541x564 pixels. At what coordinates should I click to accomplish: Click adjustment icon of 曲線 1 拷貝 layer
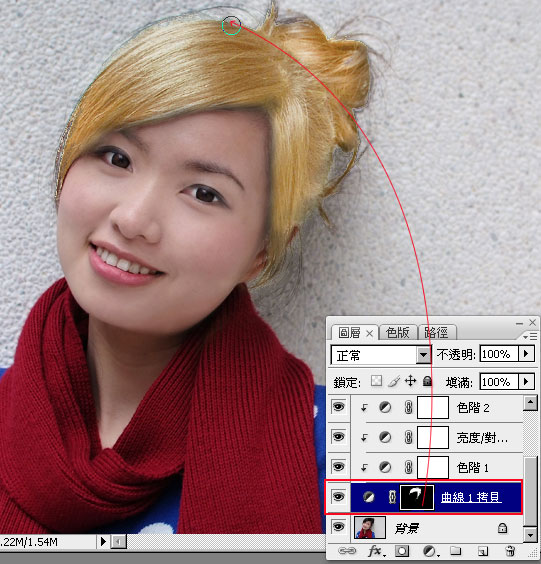(x=368, y=497)
